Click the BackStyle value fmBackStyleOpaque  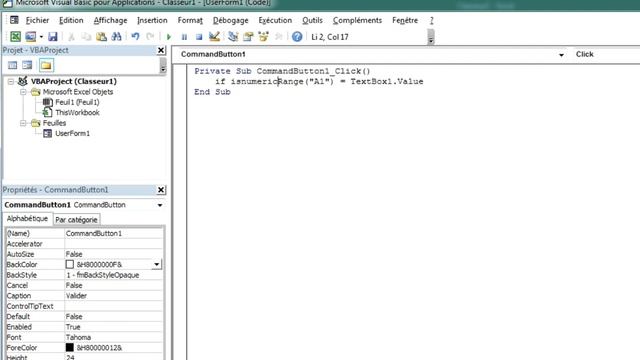[113, 275]
